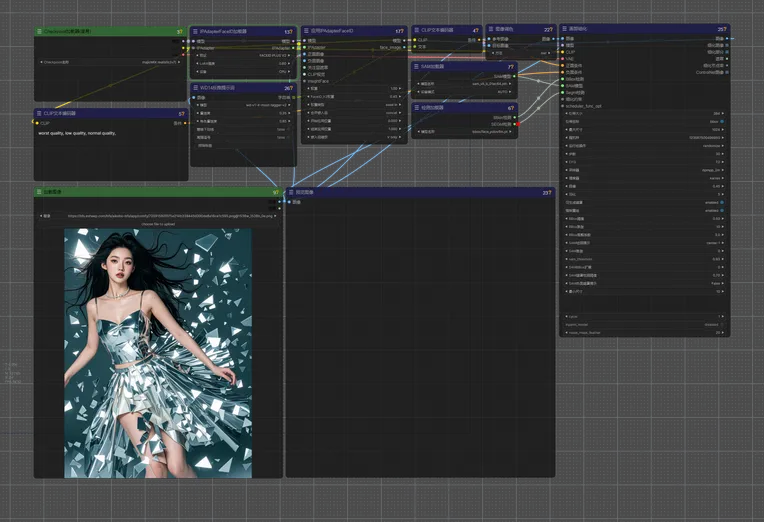The height and width of the screenshot is (522, 764).
Task: Toggle first 'false' switch in WD14 tagger node
Action: tap(288, 129)
